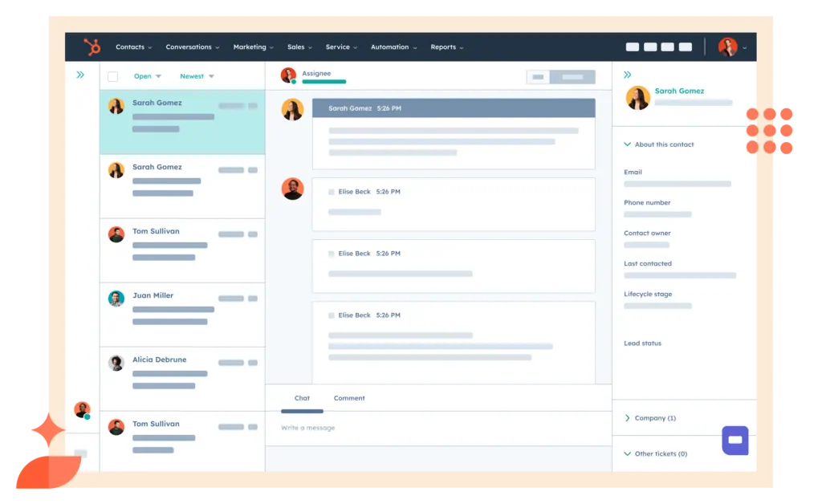Expand the Company (1) section
822x504 pixels.
(x=650, y=418)
